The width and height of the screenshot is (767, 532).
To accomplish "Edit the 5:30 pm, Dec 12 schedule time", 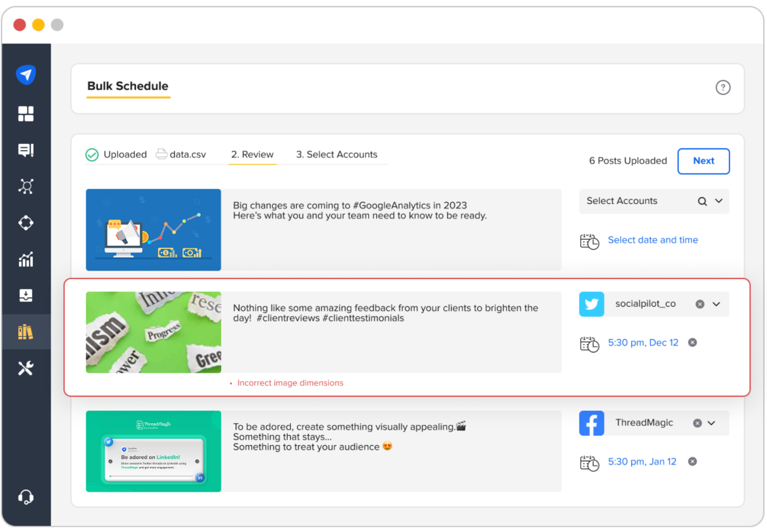I will coord(643,343).
